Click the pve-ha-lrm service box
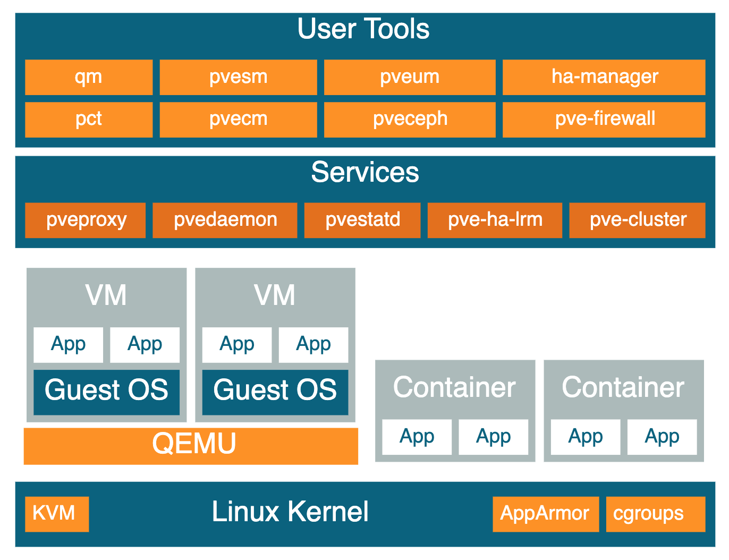729x560 pixels. (495, 220)
